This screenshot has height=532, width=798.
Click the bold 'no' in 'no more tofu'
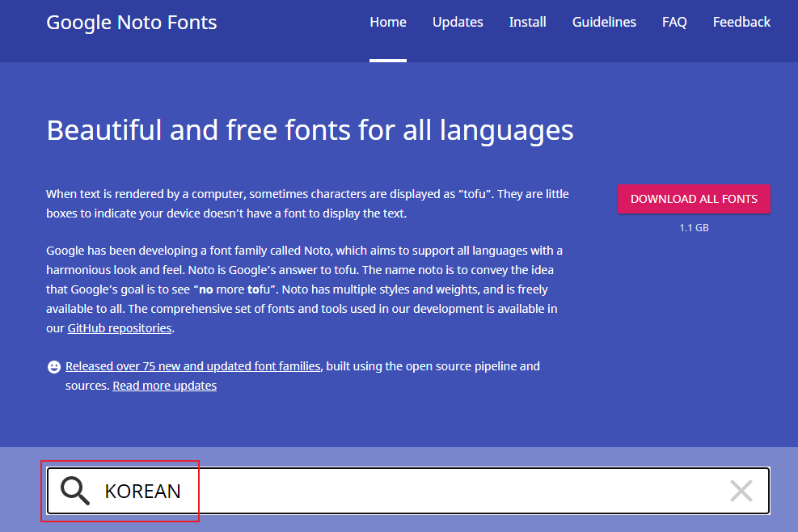click(x=205, y=289)
